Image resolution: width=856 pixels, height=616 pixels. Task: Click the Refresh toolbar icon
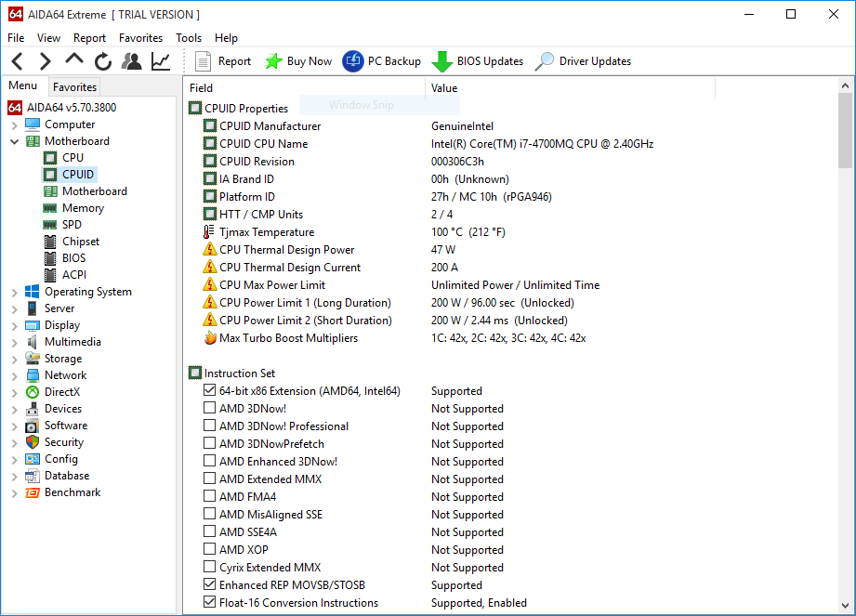click(102, 61)
